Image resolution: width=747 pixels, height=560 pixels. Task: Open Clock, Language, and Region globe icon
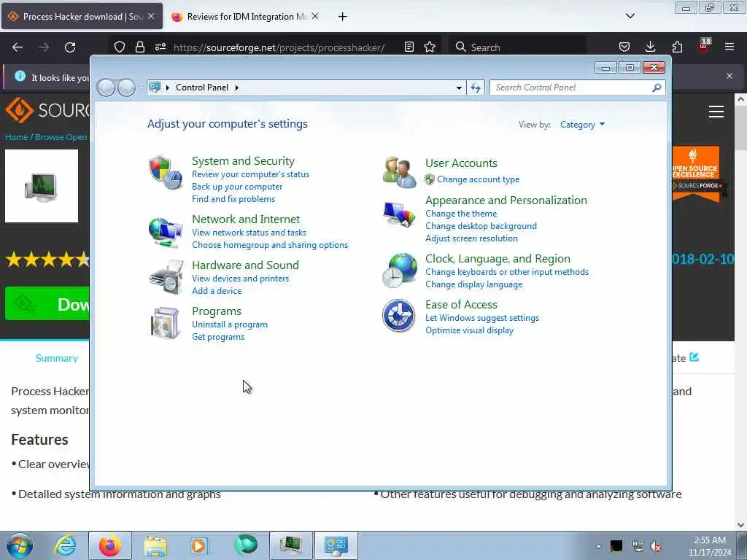pyautogui.click(x=400, y=270)
